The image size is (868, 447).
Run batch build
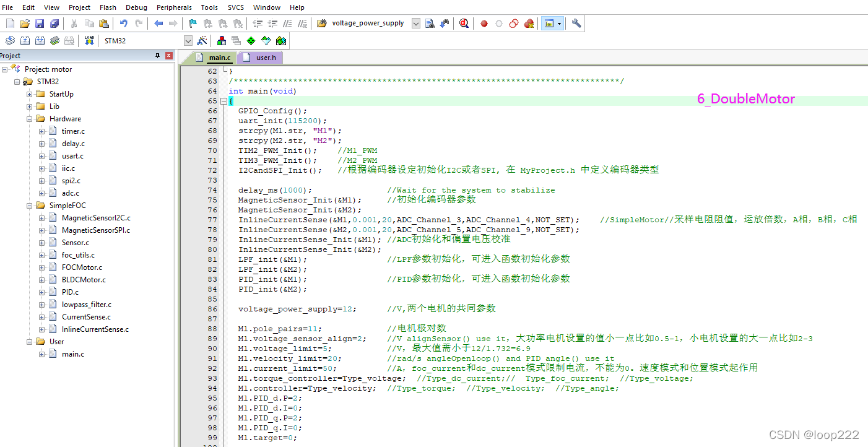coord(55,41)
